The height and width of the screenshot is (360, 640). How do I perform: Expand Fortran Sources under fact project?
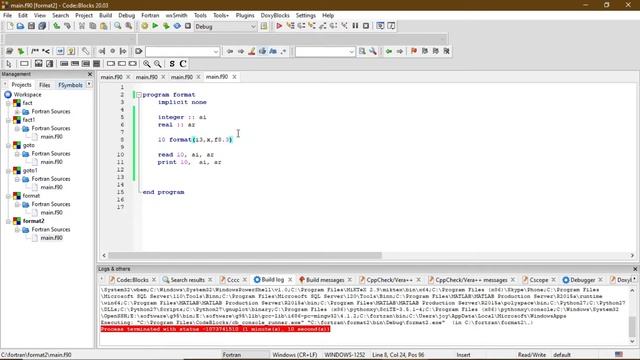tap(17, 111)
